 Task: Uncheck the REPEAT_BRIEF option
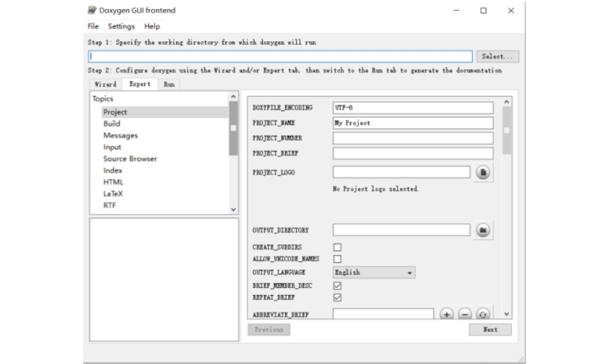tap(337, 297)
